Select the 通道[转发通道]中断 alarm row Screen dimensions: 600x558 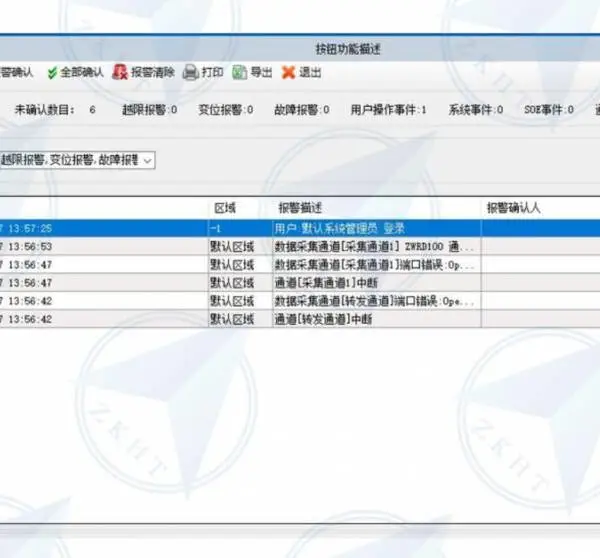tap(300, 319)
